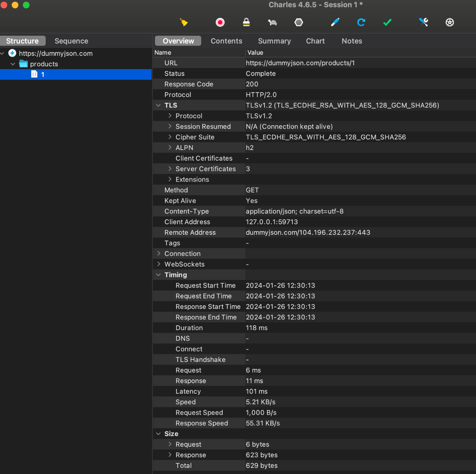The height and width of the screenshot is (474, 476).
Task: Select request 1 in the tree
Action: click(76, 75)
